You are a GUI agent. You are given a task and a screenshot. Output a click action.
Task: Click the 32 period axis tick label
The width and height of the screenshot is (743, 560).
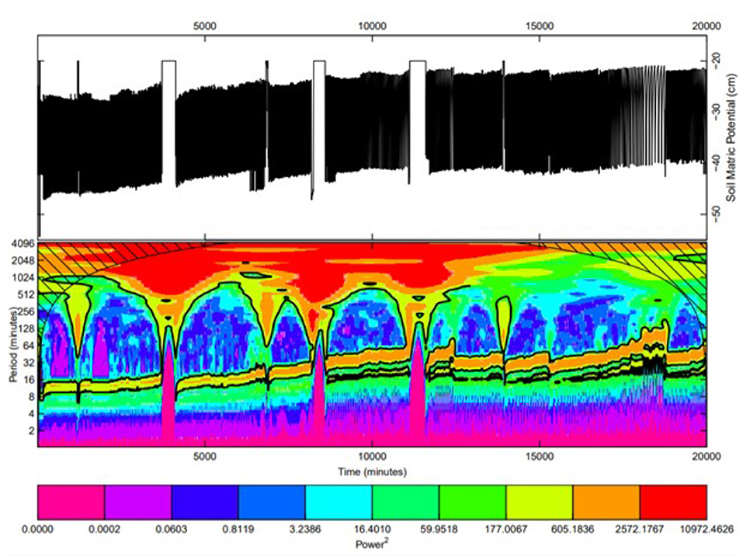point(30,363)
